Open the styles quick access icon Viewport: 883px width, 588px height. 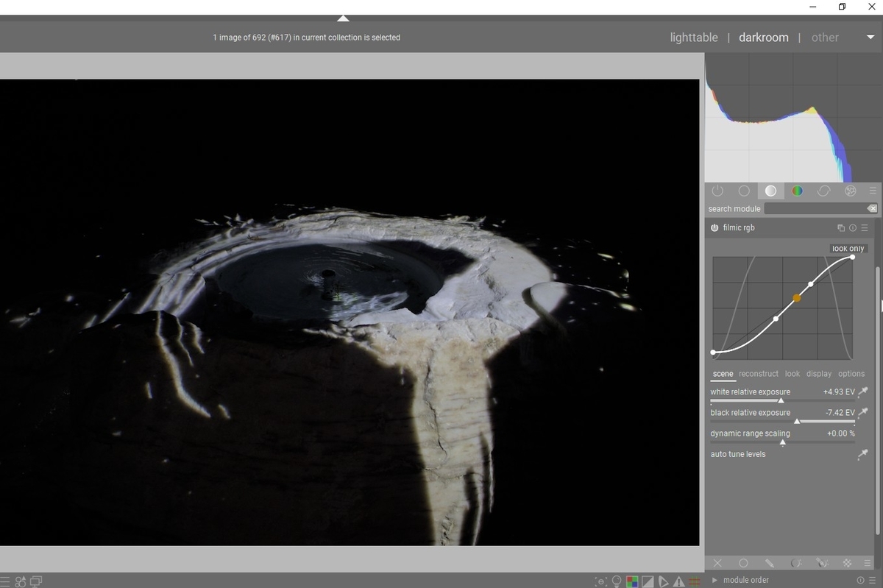21,581
